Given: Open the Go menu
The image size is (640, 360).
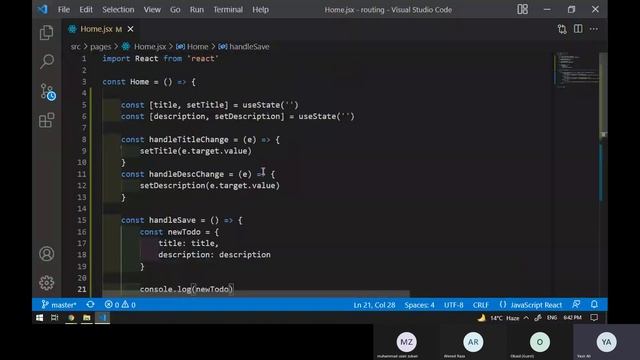Looking at the screenshot, I should click(x=175, y=9).
